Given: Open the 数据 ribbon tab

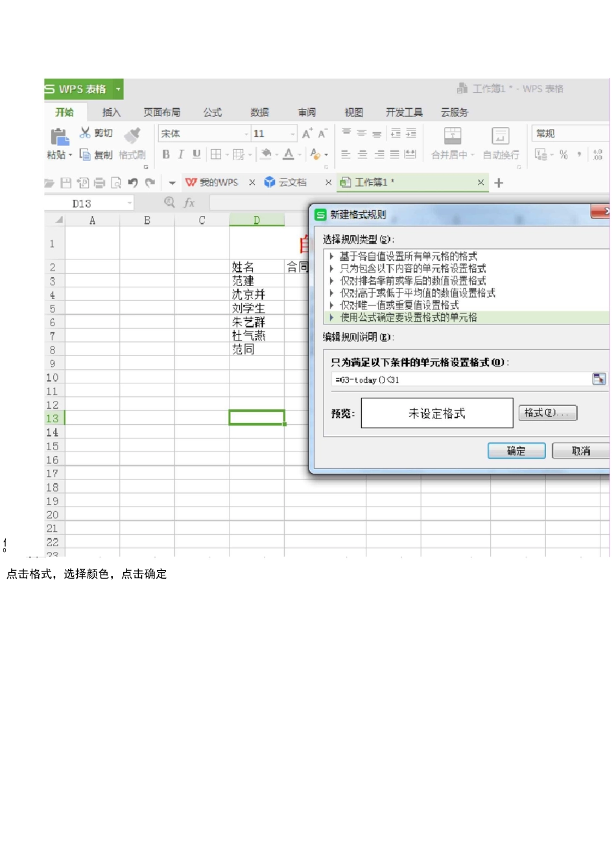Looking at the screenshot, I should pyautogui.click(x=260, y=112).
